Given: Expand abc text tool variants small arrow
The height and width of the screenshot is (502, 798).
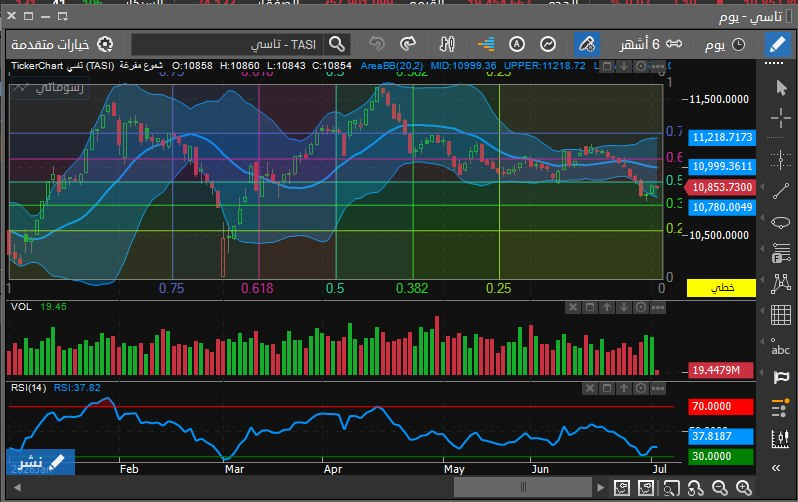Looking at the screenshot, I should 762,342.
